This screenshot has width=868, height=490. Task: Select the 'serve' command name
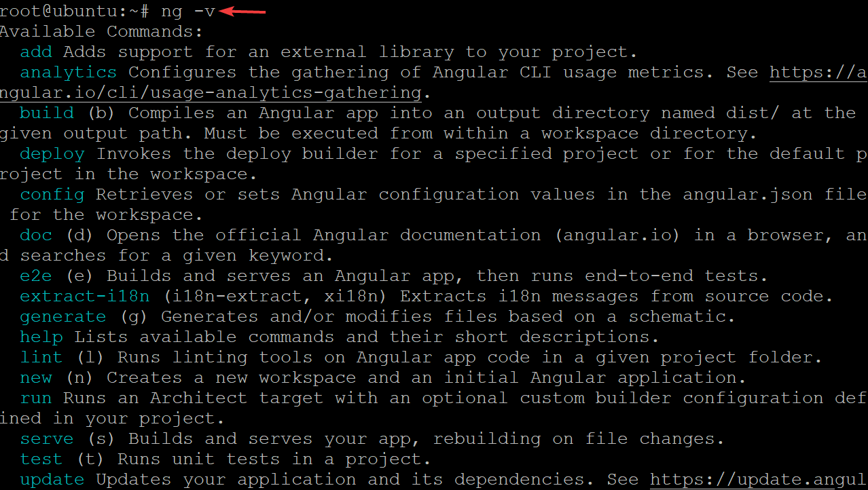47,438
